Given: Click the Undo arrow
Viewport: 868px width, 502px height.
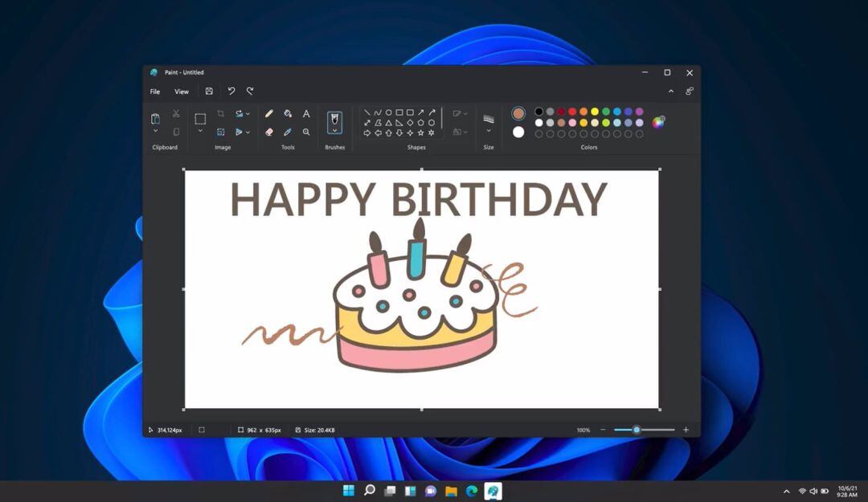Looking at the screenshot, I should [231, 91].
